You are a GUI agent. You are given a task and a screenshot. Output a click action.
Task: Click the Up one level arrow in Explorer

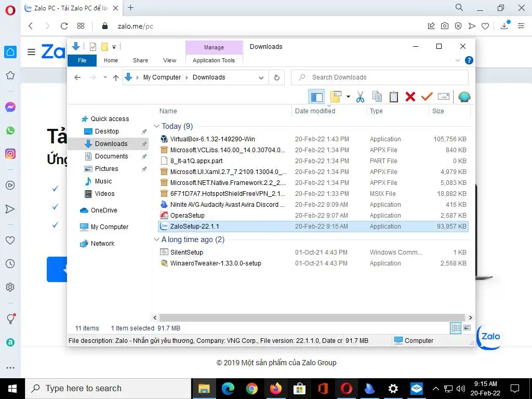point(116,78)
